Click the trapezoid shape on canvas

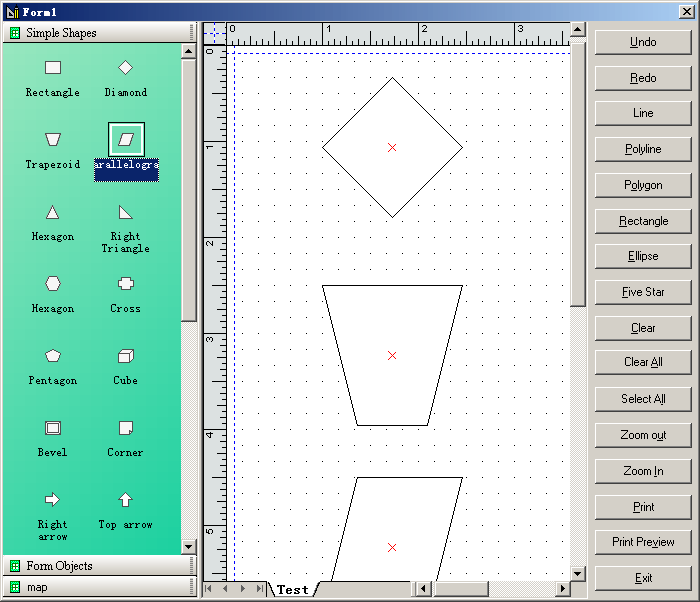392,355
